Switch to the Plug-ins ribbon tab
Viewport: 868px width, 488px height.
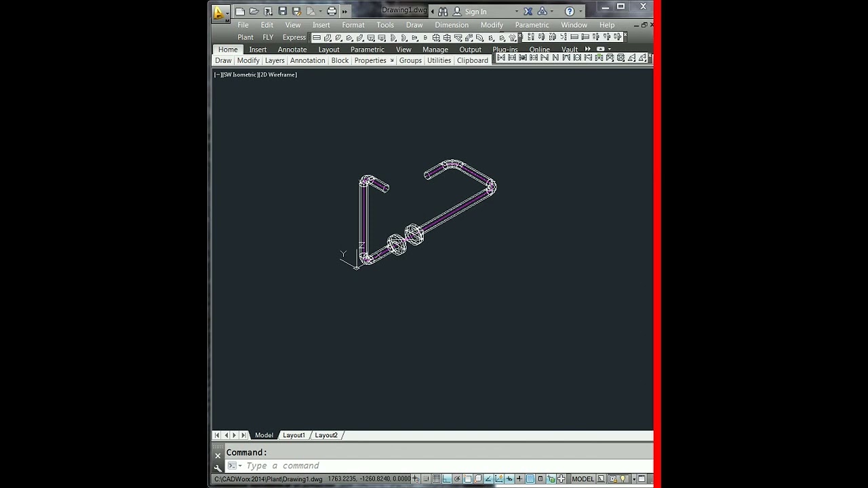click(x=505, y=49)
